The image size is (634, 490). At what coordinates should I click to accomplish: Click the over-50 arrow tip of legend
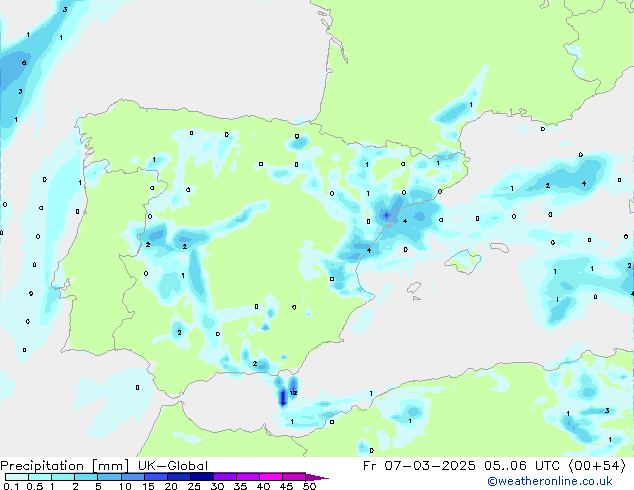317,477
